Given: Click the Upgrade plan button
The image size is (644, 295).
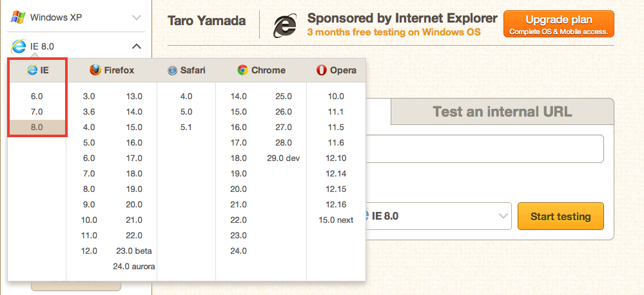Looking at the screenshot, I should 558,24.
